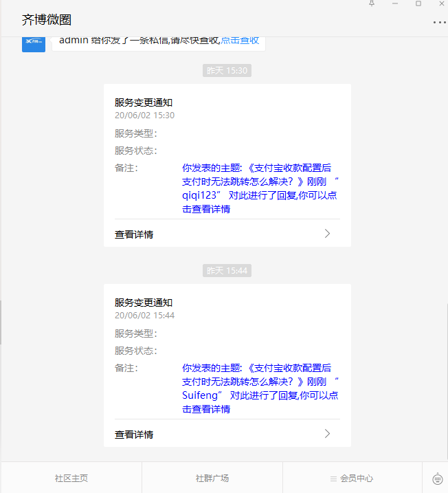Open the three-dot more options menu
The width and height of the screenshot is (448, 493).
pos(439,22)
